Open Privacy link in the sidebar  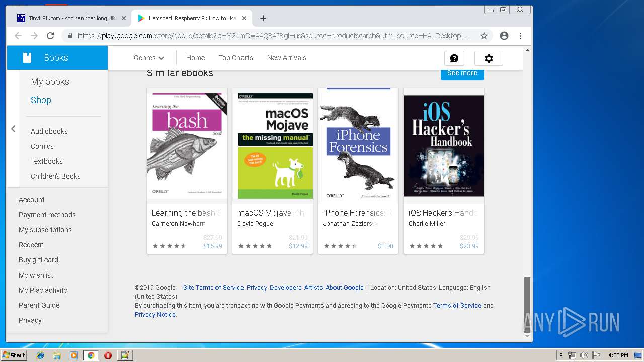(30, 320)
